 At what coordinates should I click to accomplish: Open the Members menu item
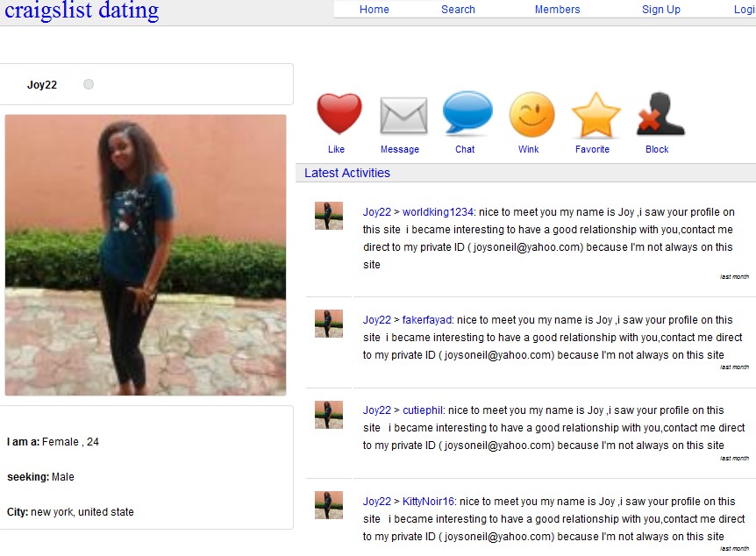click(x=558, y=9)
